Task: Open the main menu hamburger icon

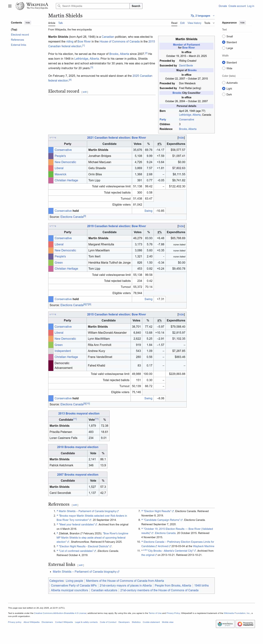Action: 10,6
